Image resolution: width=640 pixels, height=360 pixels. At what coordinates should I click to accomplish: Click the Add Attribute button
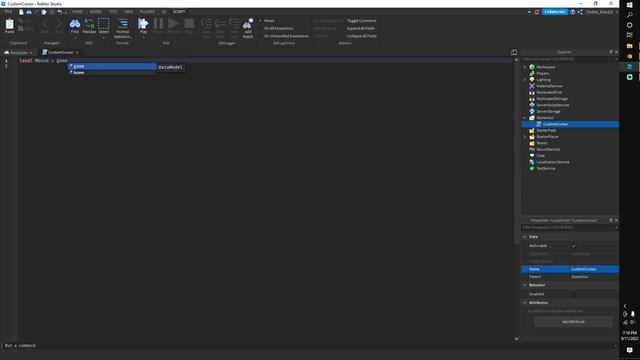coord(573,322)
